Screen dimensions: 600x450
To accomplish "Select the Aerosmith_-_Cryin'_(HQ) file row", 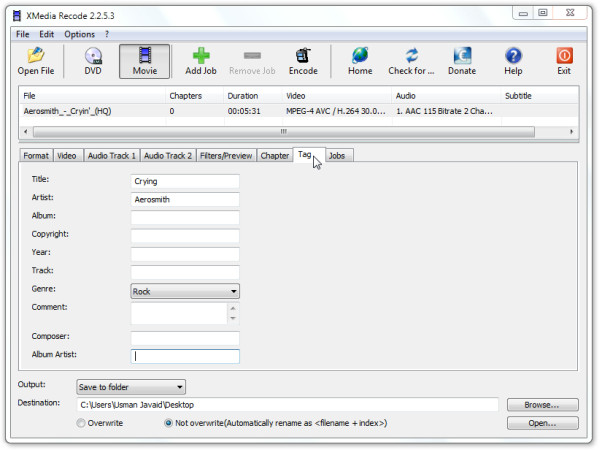I will pos(298,111).
